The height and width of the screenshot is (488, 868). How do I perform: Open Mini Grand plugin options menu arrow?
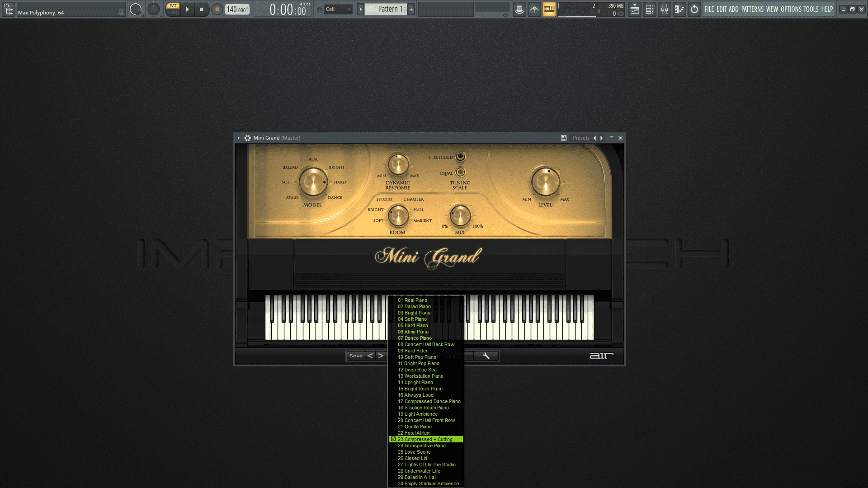tap(239, 138)
